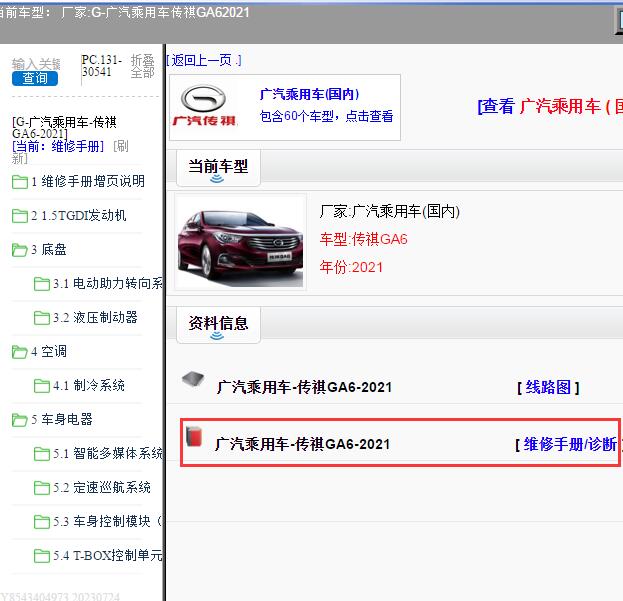The image size is (623, 601).
Task: Click the blue 查询 search button
Action: (x=35, y=78)
